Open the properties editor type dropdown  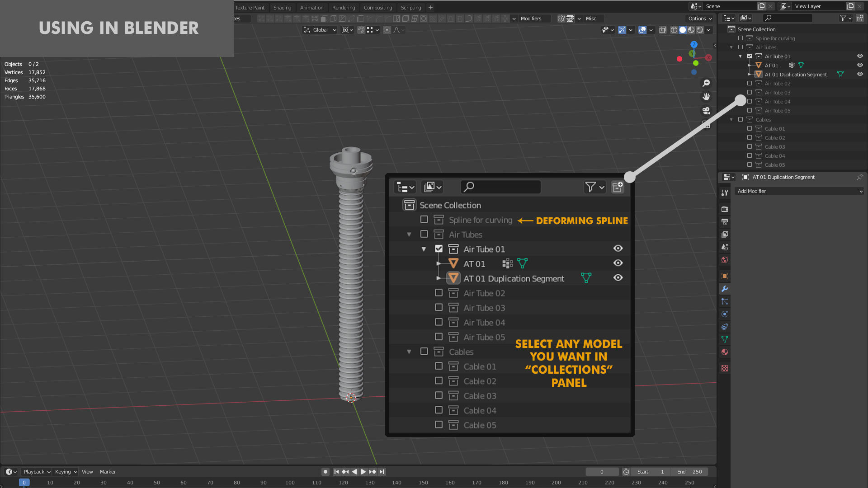[728, 177]
